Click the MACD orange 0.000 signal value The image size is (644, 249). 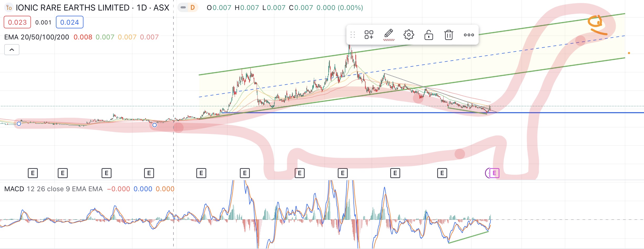click(165, 189)
